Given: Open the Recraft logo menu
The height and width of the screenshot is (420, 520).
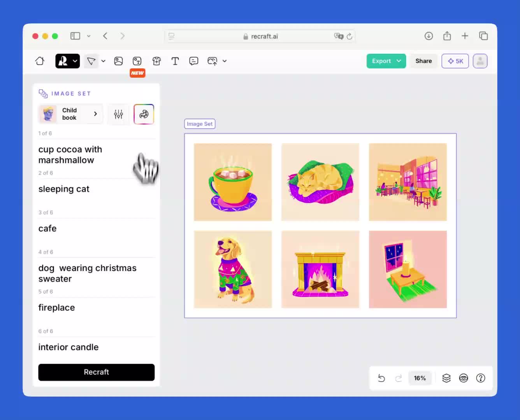Looking at the screenshot, I should 68,61.
